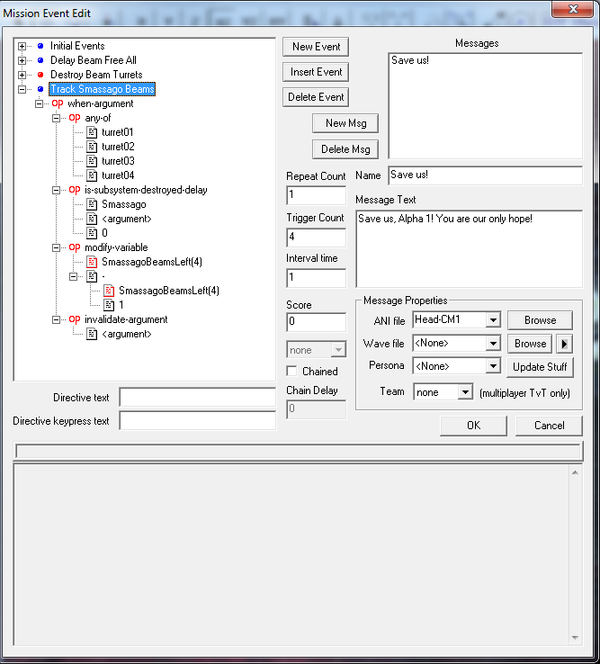Select the turret03 tree item
This screenshot has width=600, height=664.
(118, 161)
